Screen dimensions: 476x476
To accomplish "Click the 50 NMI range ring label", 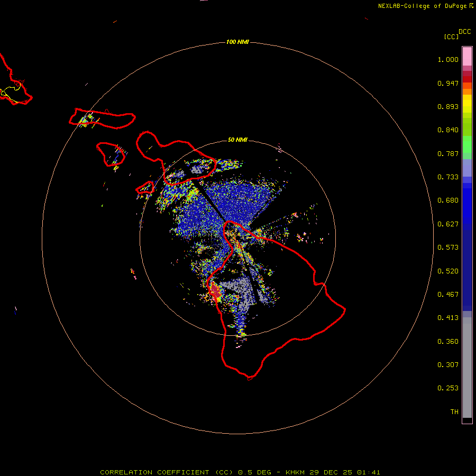I will point(237,140).
